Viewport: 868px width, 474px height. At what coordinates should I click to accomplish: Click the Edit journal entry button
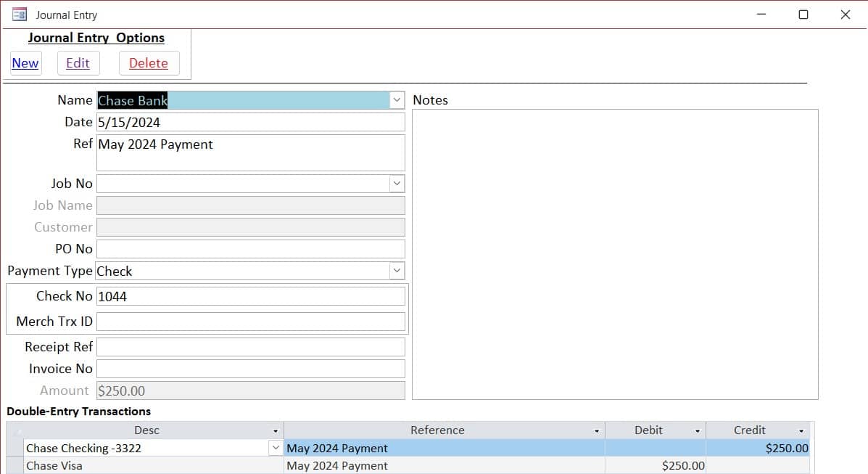tap(78, 63)
